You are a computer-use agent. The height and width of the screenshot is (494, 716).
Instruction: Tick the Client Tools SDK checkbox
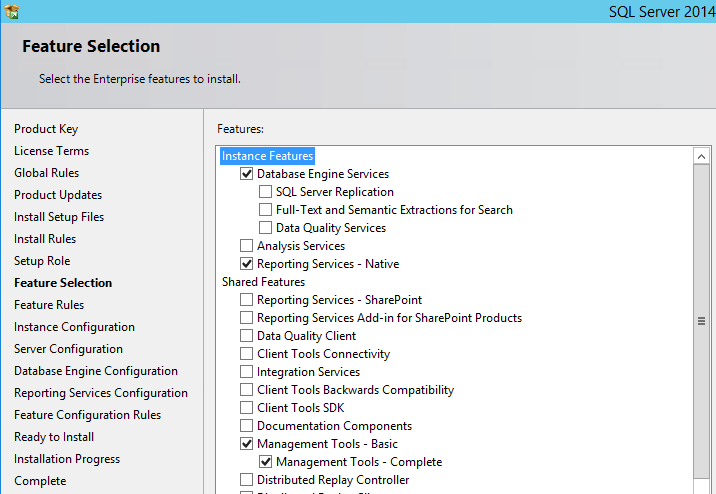coord(247,408)
